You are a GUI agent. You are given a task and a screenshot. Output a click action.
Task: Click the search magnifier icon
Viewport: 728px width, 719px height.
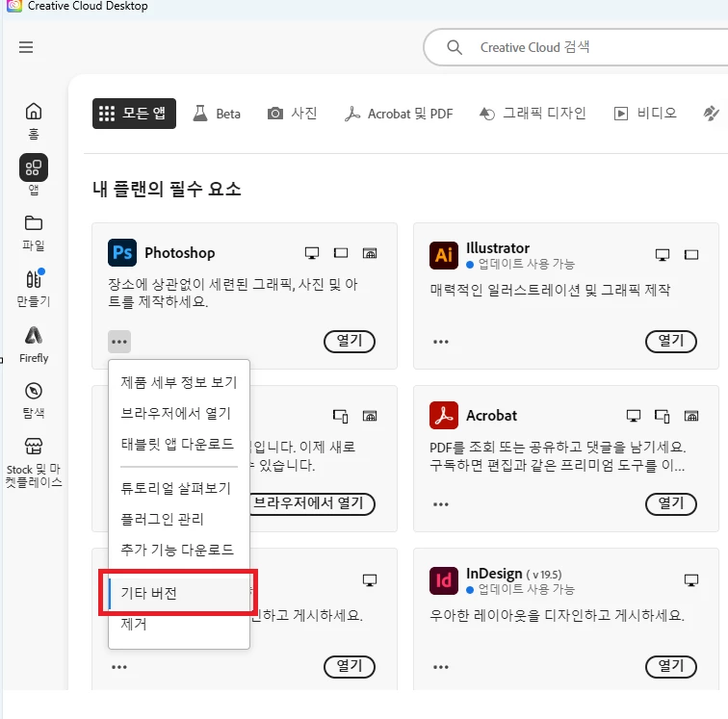[x=455, y=47]
